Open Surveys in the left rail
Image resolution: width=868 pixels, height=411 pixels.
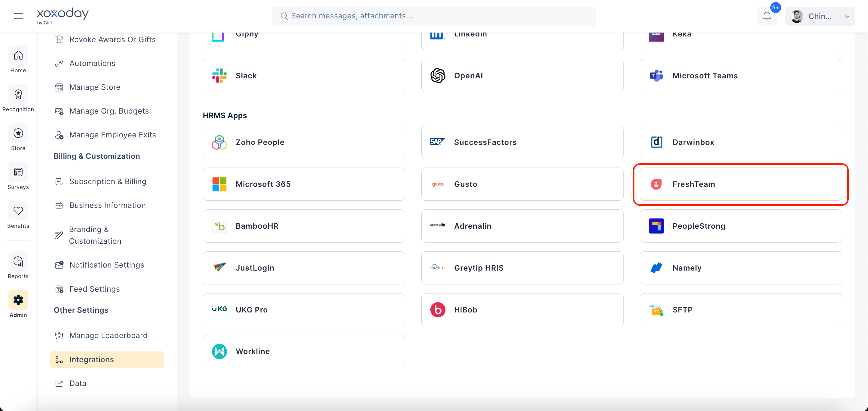pos(18,176)
